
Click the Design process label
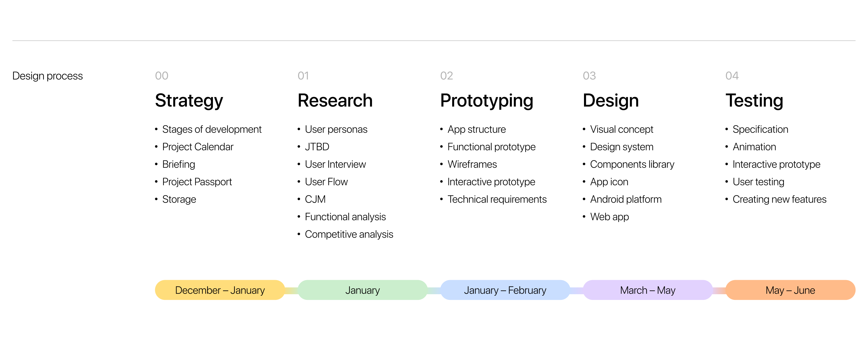[x=47, y=76]
